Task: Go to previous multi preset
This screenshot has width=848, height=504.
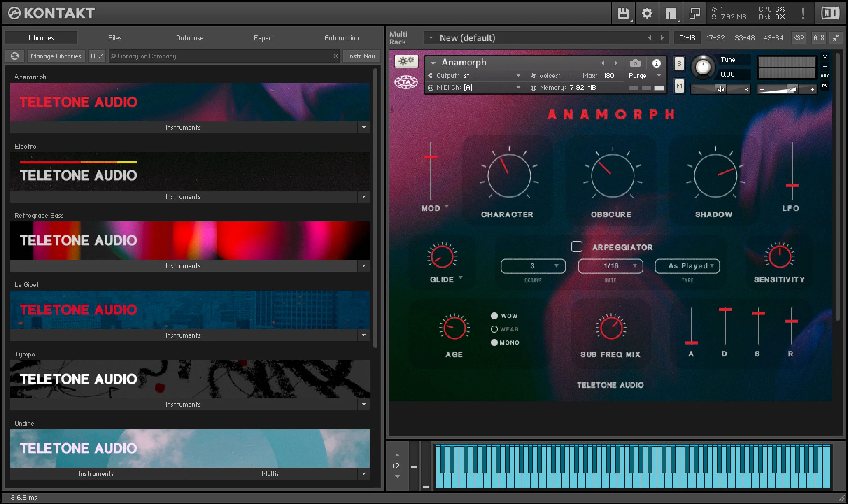Action: point(650,38)
